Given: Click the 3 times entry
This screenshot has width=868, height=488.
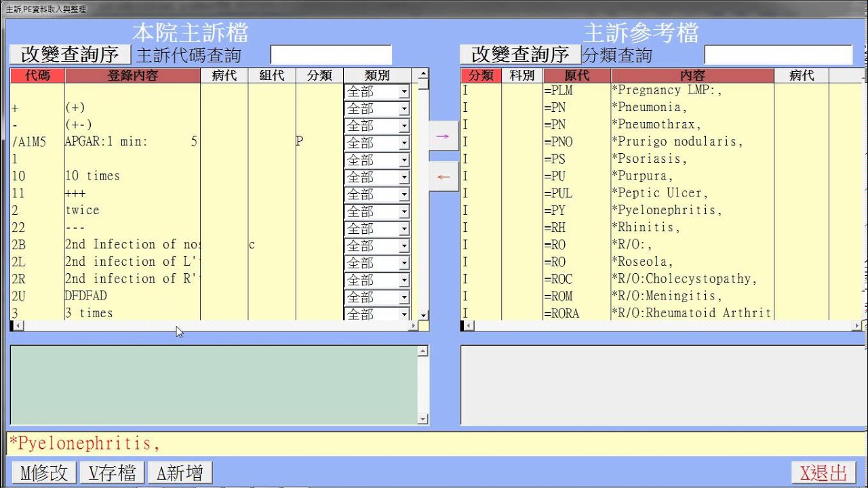Looking at the screenshot, I should click(x=132, y=312).
